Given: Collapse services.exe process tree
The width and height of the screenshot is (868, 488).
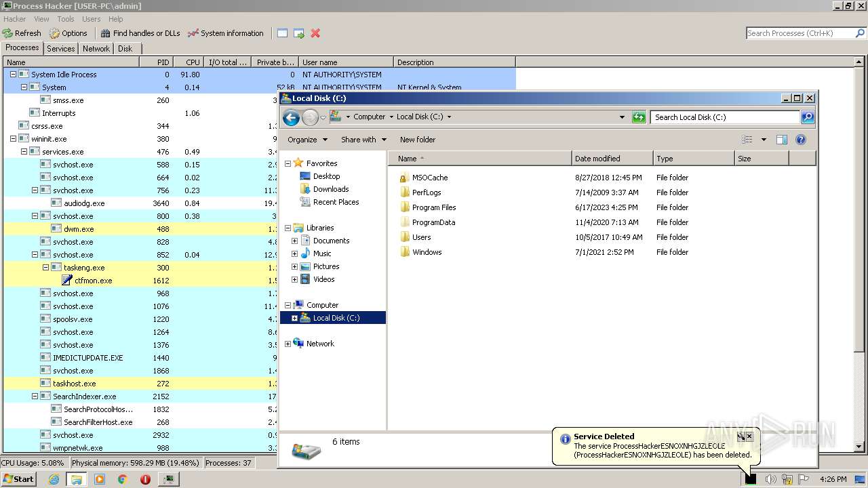Looking at the screenshot, I should click(24, 152).
